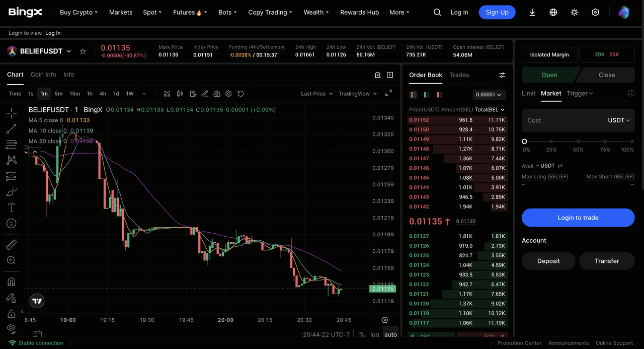The width and height of the screenshot is (644, 349).
Task: Toggle auto scale on the chart
Action: [390, 334]
